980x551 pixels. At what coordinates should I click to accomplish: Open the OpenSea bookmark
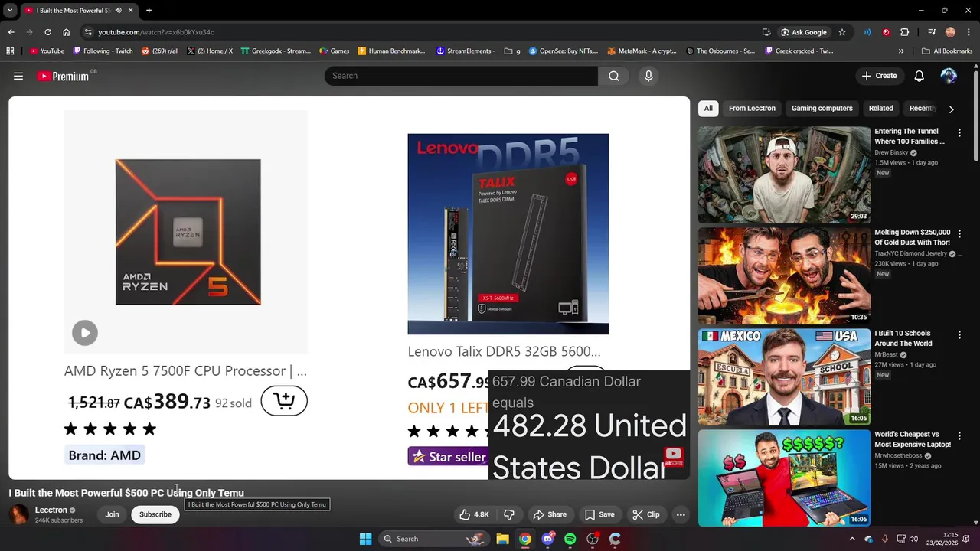coord(563,51)
